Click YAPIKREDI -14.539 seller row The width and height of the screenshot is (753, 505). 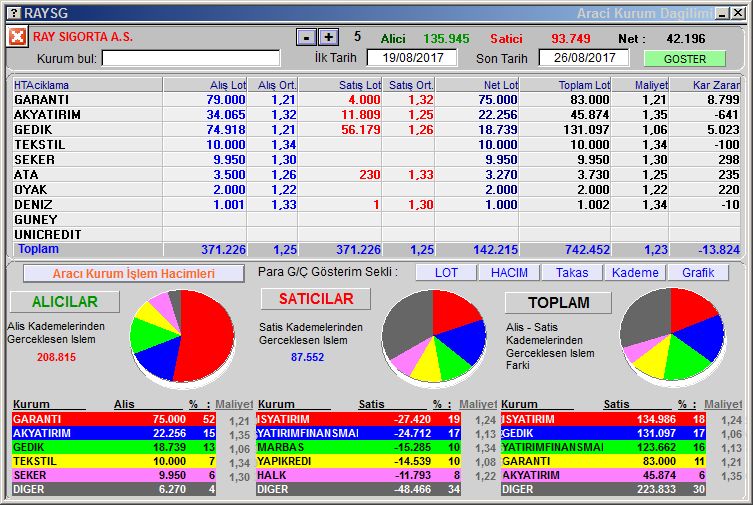point(358,461)
